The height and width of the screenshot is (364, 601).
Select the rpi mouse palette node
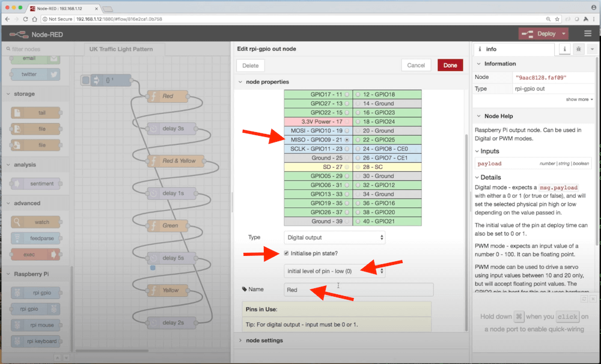pyautogui.click(x=36, y=325)
